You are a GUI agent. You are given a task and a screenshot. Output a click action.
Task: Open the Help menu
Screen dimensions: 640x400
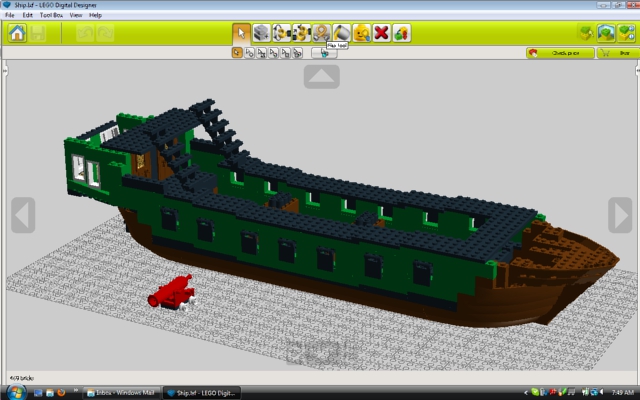95,15
